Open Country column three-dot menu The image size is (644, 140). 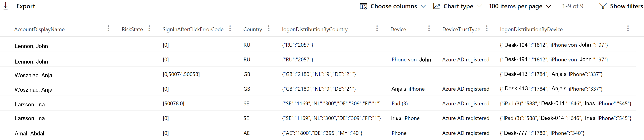pos(269,28)
